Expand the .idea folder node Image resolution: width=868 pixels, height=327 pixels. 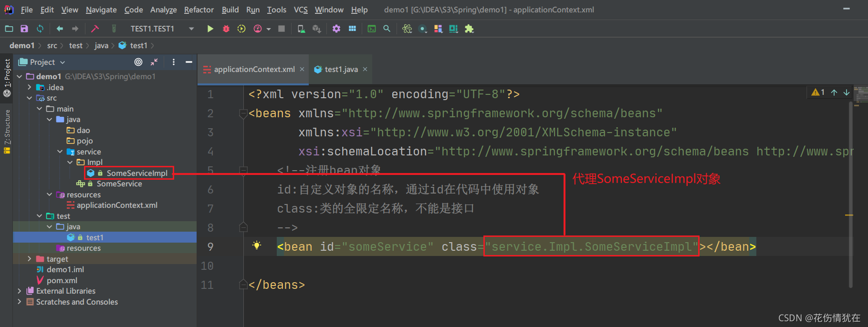click(30, 87)
